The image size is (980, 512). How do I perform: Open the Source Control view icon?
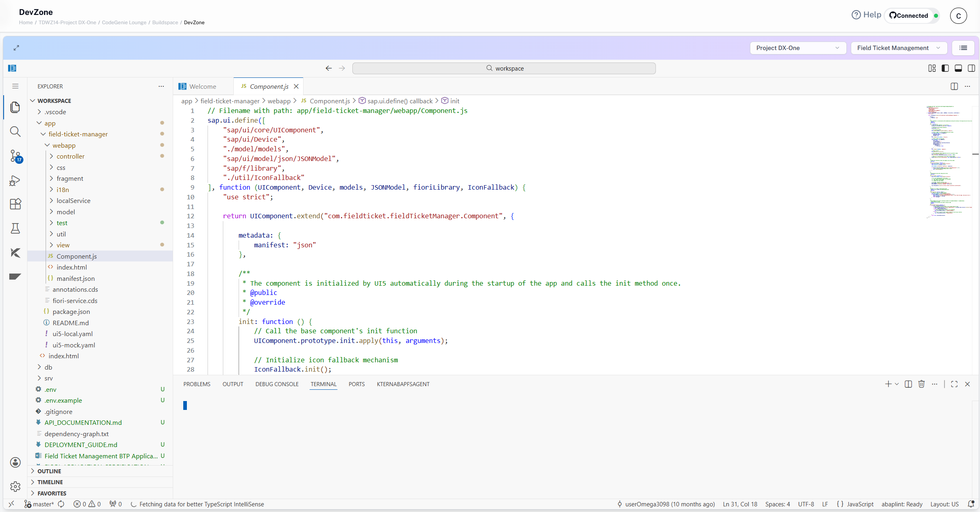pyautogui.click(x=15, y=156)
